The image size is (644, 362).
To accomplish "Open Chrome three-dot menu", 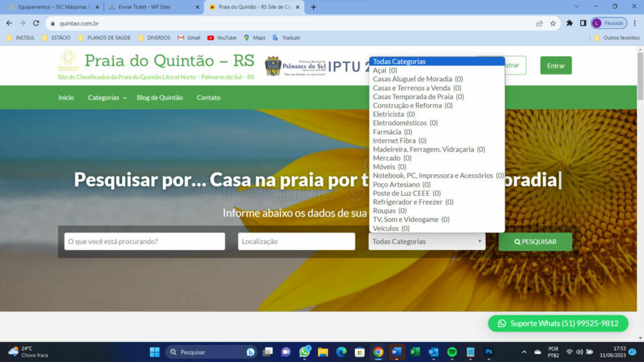I will tap(635, 23).
